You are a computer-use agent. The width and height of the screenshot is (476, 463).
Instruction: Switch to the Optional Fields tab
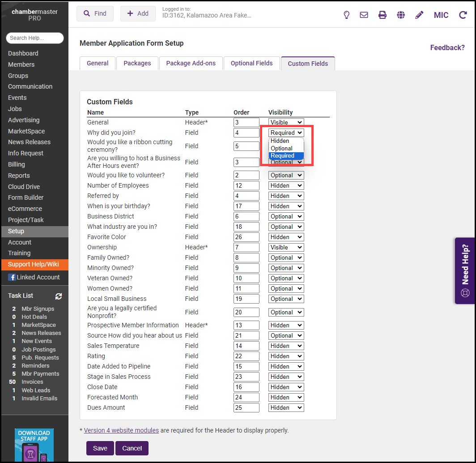pyautogui.click(x=251, y=63)
